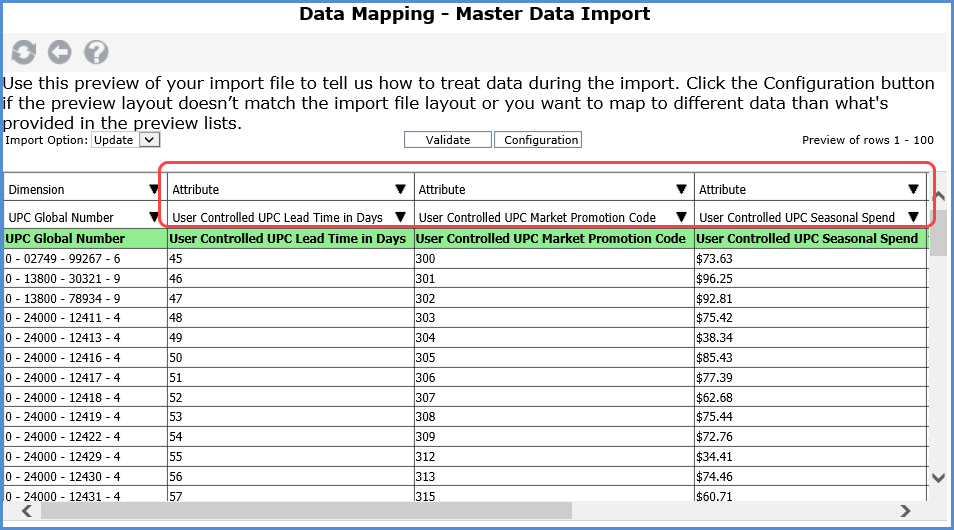Click the back arrow icon

coord(60,52)
